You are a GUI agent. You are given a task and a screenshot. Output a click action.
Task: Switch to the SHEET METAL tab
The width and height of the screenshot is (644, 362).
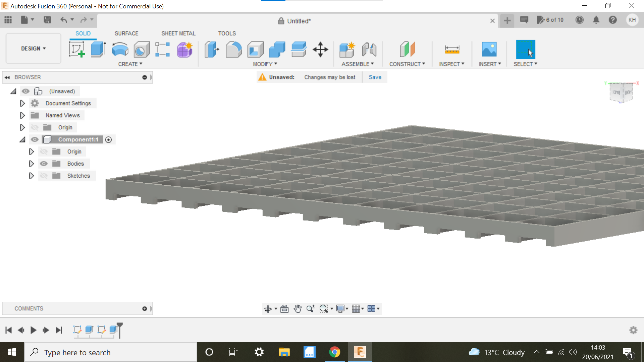[178, 33]
